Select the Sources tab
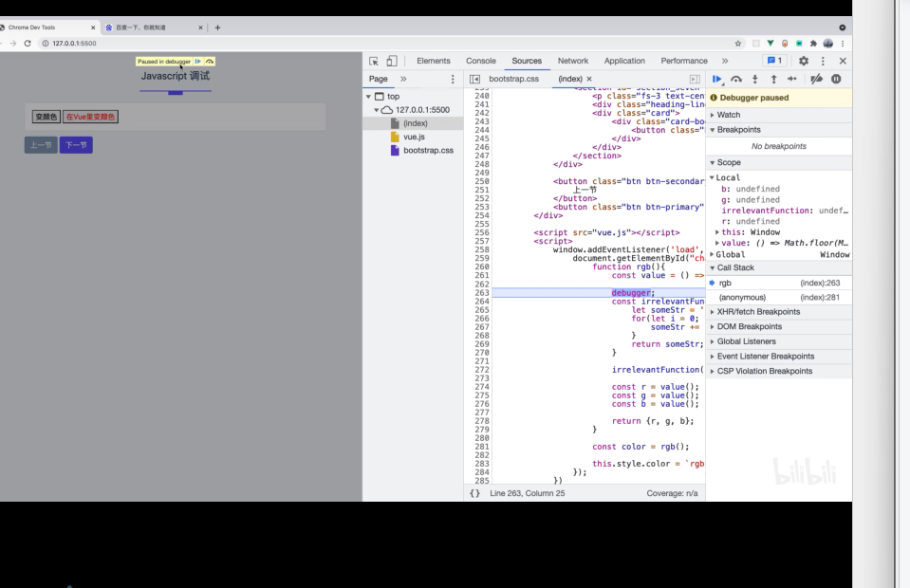The image size is (910, 588). 527,61
